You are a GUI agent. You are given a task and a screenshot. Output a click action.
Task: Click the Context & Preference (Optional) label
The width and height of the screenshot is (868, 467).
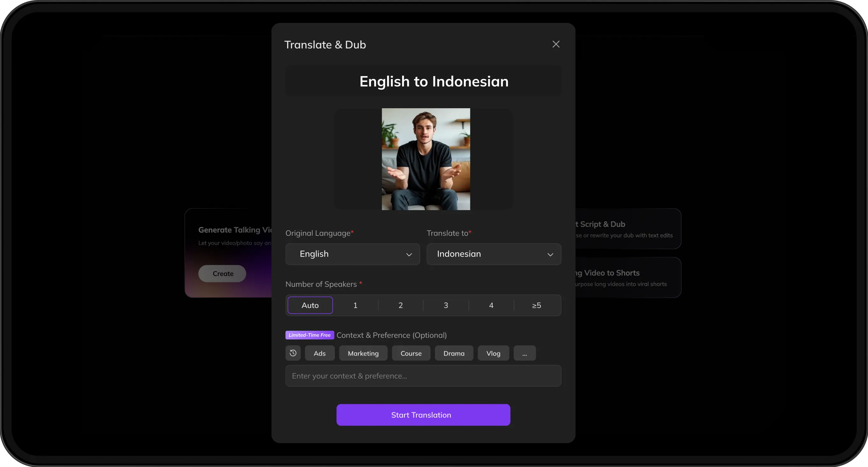pos(392,335)
